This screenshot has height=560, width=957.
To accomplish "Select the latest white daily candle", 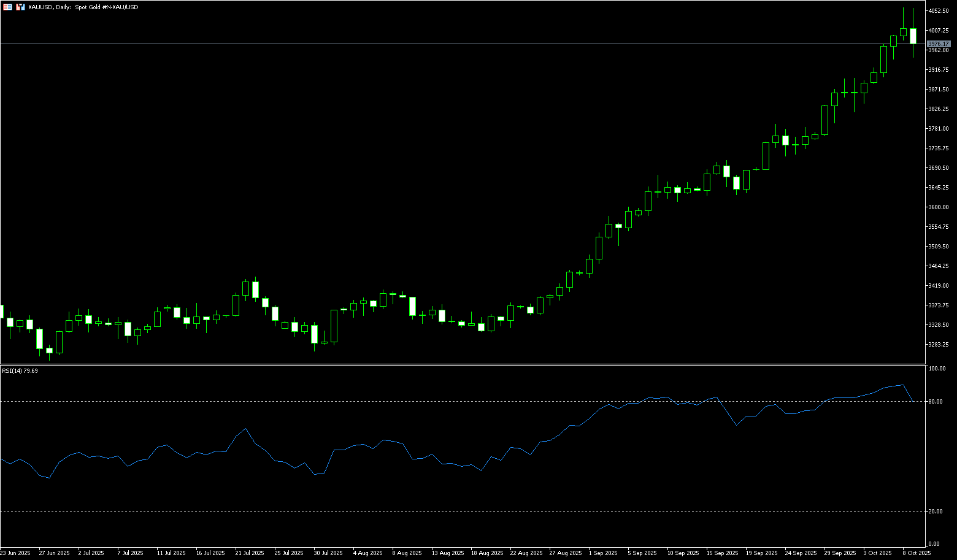I will 913,36.
